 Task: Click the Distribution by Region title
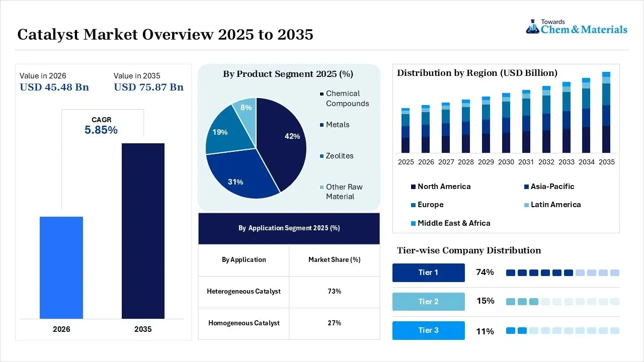[477, 73]
